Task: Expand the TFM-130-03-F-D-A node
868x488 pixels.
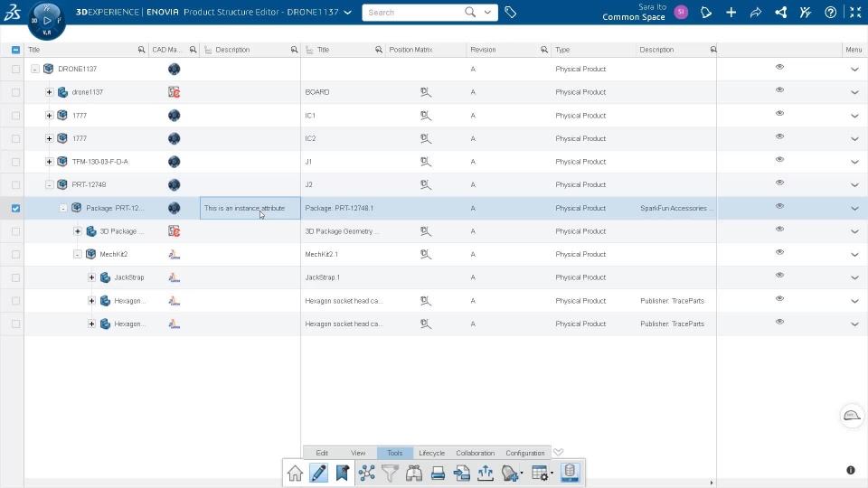Action: coord(49,162)
